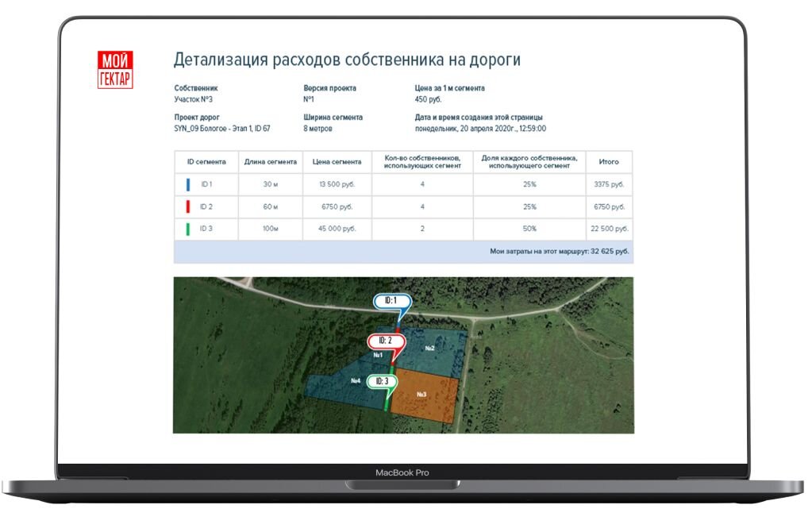812x528 pixels.
Task: Click the 22 500 руб. total cell
Action: point(609,229)
